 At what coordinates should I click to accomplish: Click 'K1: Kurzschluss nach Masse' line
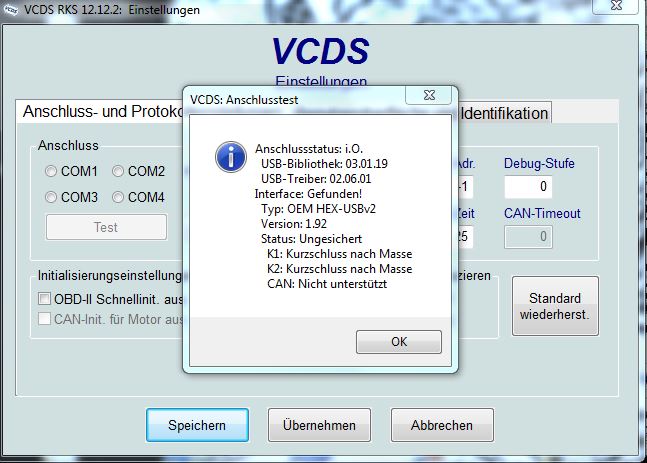[340, 254]
